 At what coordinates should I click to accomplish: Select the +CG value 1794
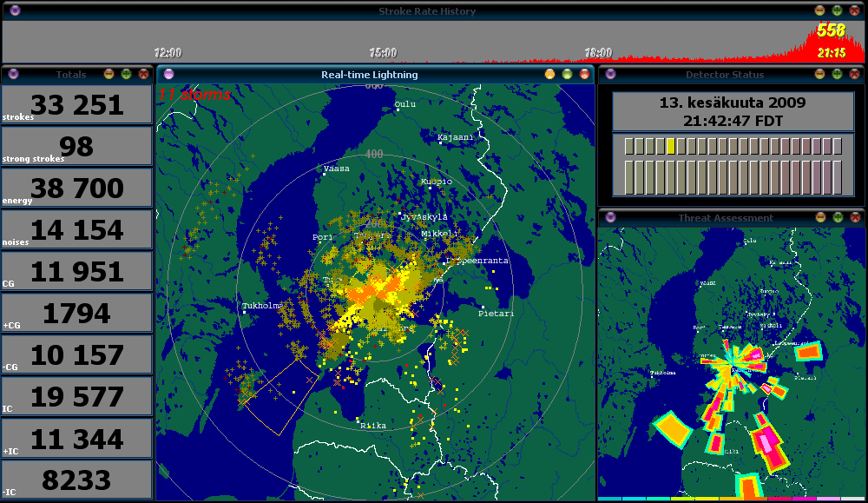(76, 314)
